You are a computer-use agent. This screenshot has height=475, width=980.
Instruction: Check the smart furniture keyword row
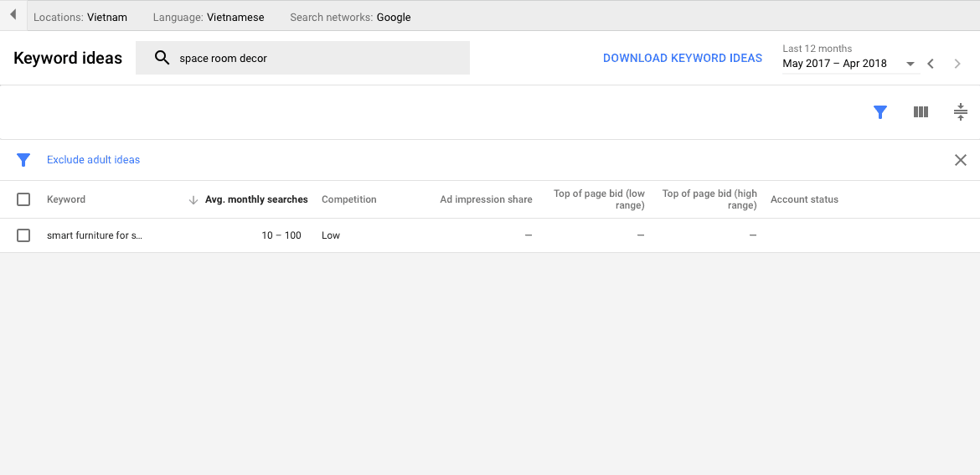click(23, 235)
